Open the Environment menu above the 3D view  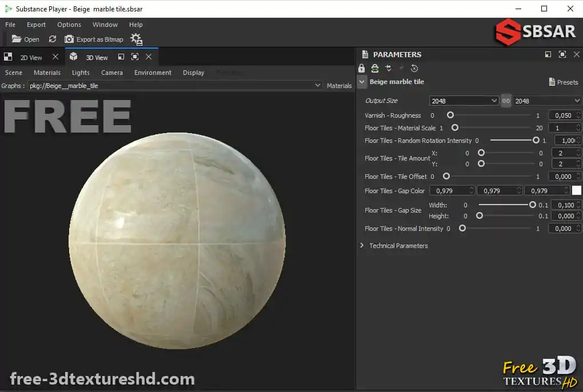click(x=153, y=73)
